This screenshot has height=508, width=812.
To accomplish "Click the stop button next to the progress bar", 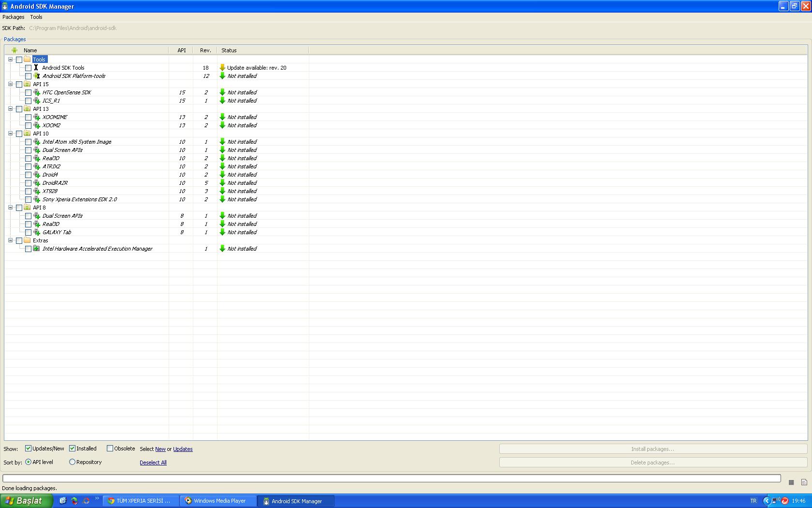I will coord(791,482).
